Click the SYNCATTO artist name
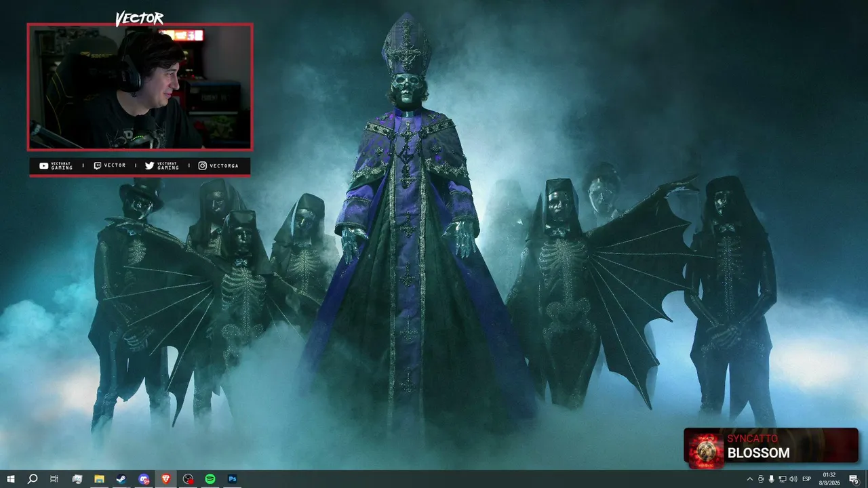The height and width of the screenshot is (488, 868). coord(752,439)
